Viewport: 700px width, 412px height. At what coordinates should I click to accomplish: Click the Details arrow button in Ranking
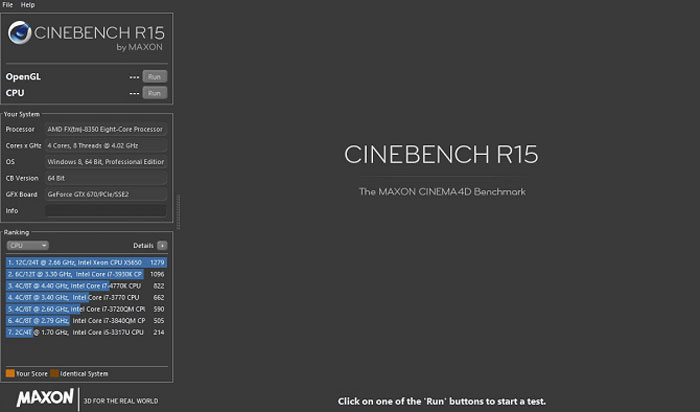162,246
